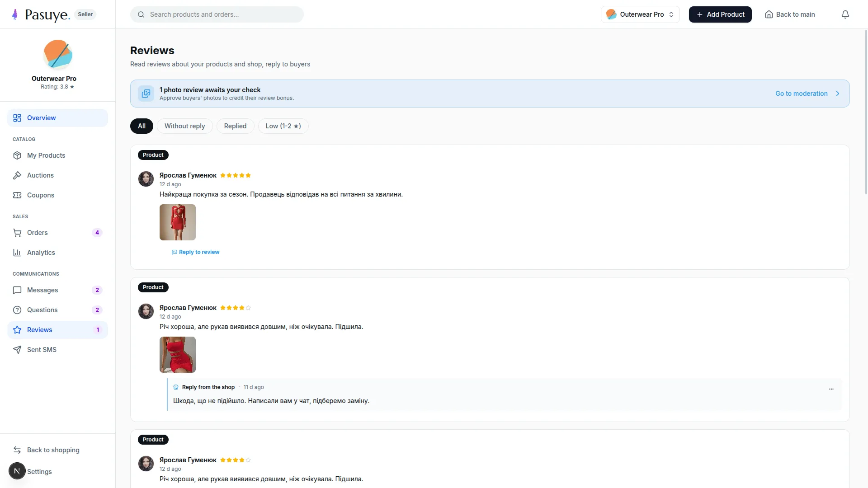Image resolution: width=868 pixels, height=488 pixels.
Task: Open Coupons ticket icon in sidebar
Action: pyautogui.click(x=17, y=195)
